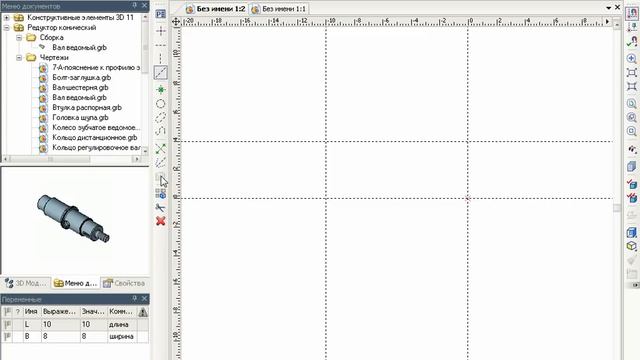The height and width of the screenshot is (360, 640).
Task: Open the 3D Мод... panel tab
Action: tap(26, 283)
